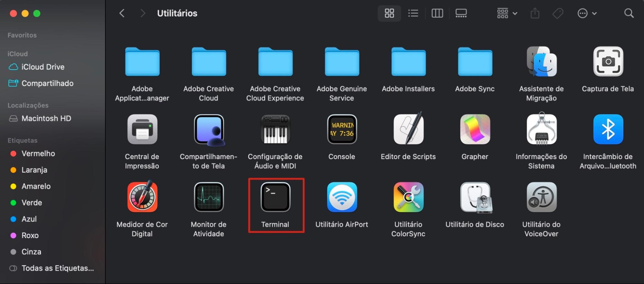Open Finder search
The image size is (644, 284).
[x=629, y=13]
